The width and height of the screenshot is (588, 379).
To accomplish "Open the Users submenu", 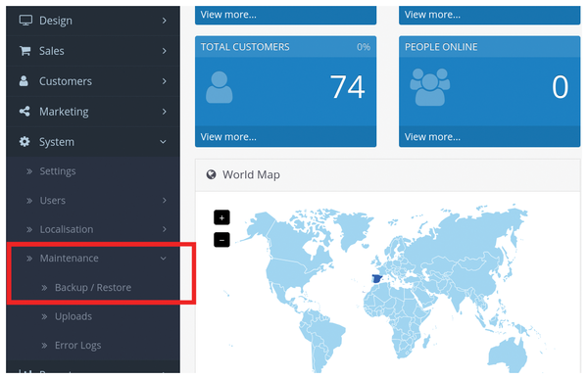I will 93,201.
